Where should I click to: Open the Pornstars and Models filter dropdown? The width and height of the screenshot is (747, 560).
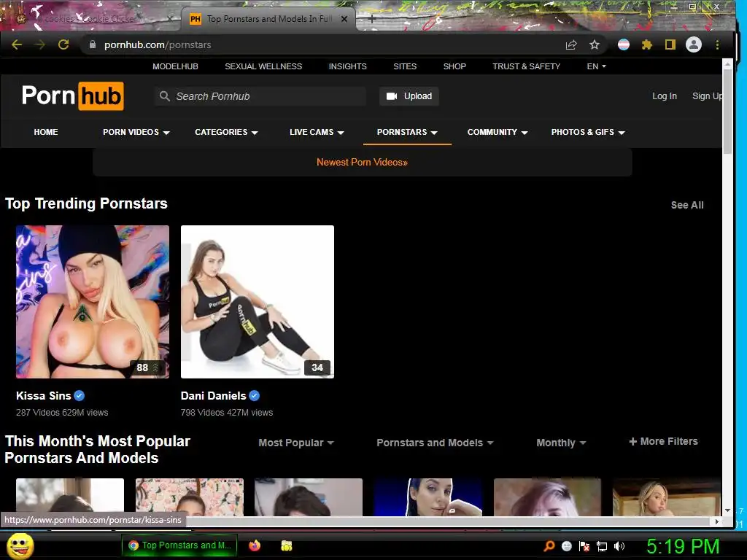435,443
